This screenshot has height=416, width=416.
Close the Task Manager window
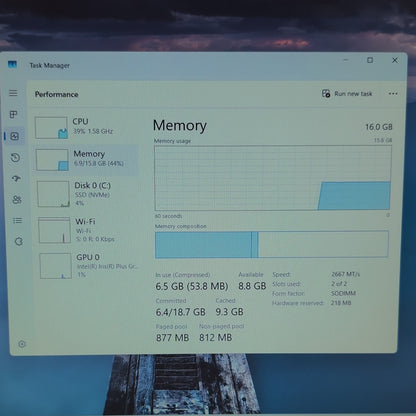[x=395, y=60]
